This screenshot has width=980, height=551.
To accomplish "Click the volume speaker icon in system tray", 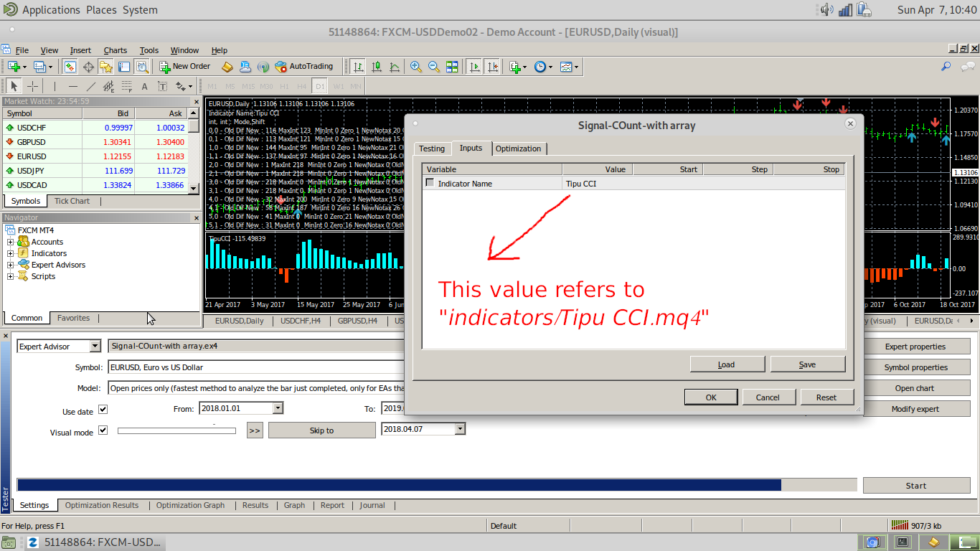I will [x=826, y=9].
